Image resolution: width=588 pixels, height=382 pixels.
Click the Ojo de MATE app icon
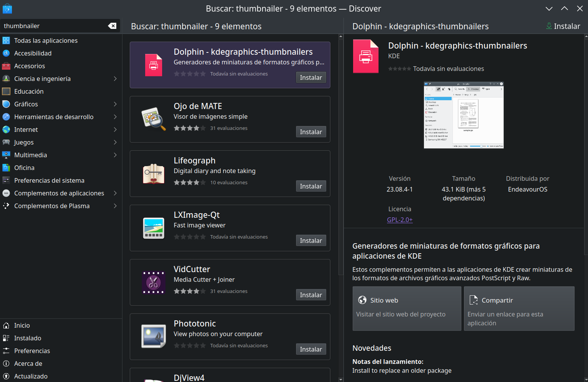tap(154, 119)
